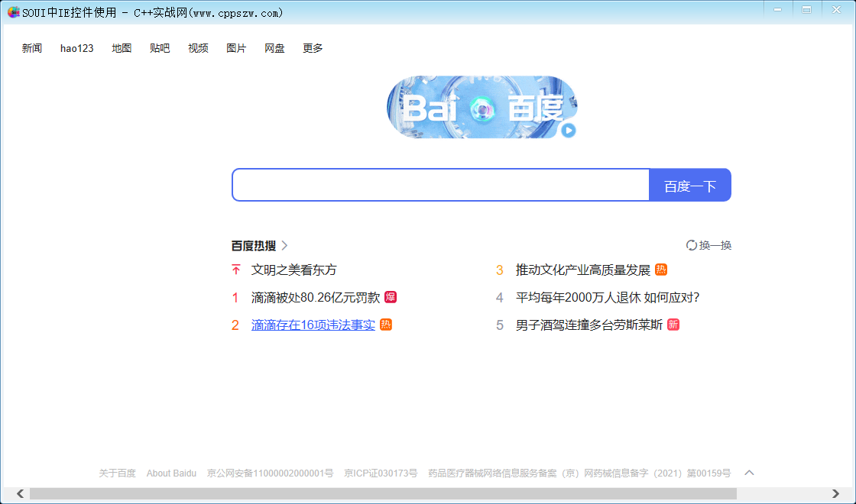Close the SOUI window
856x504 pixels.
tap(836, 9)
